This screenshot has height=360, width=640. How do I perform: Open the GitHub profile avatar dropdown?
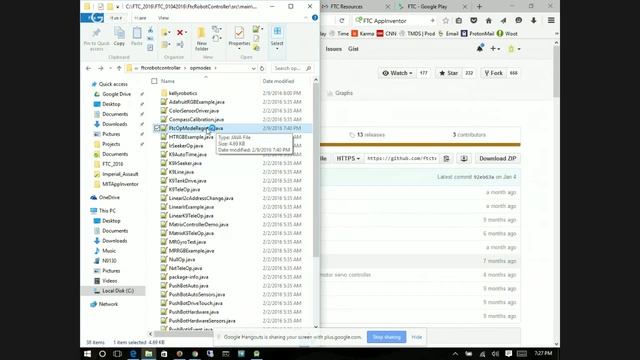(514, 49)
